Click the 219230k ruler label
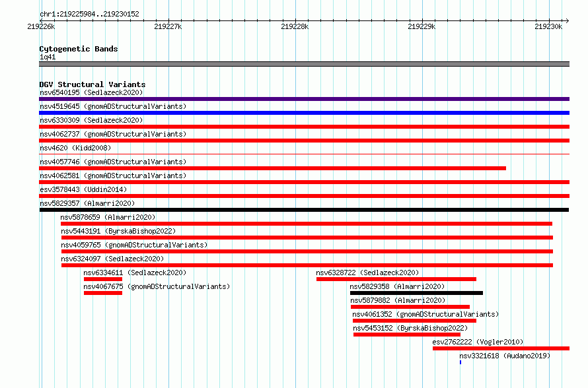The height and width of the screenshot is (388, 588). [548, 26]
